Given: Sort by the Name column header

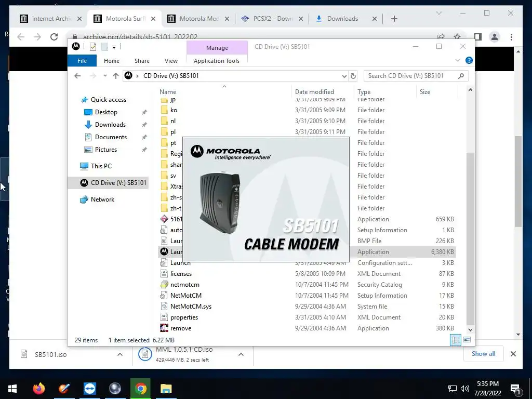Looking at the screenshot, I should [168, 92].
